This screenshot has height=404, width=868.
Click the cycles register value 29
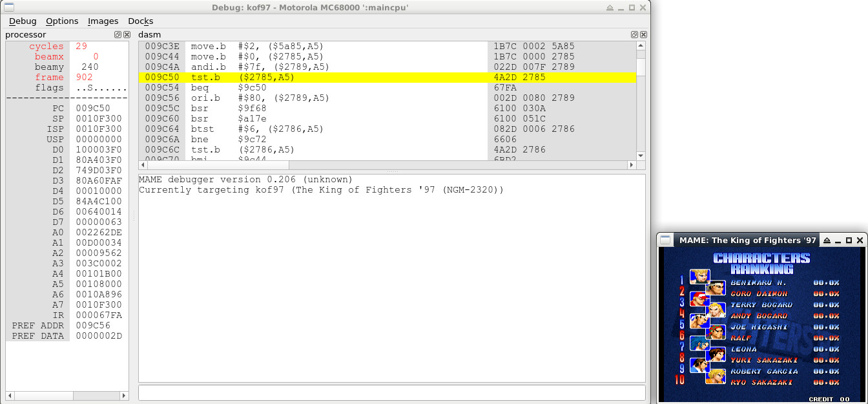pos(81,46)
